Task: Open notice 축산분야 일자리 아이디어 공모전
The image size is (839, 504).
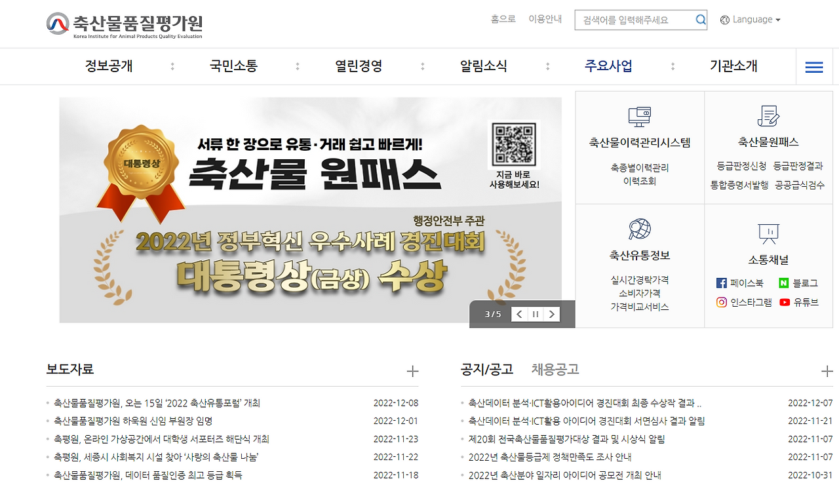Action: (565, 475)
